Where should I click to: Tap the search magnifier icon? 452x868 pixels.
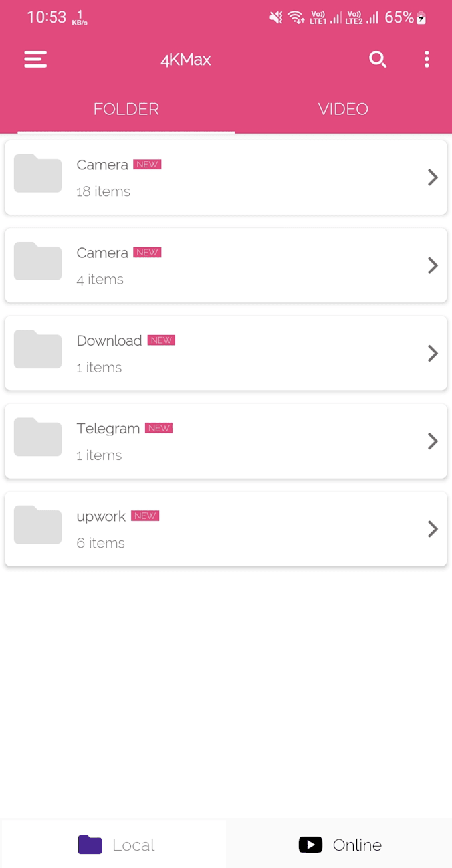tap(378, 60)
